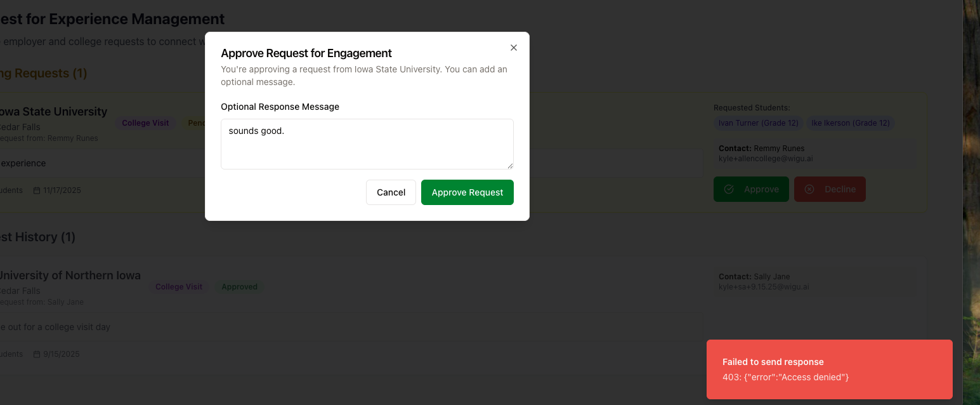Click the College Visit tag for University of Northern Iowa

179,287
